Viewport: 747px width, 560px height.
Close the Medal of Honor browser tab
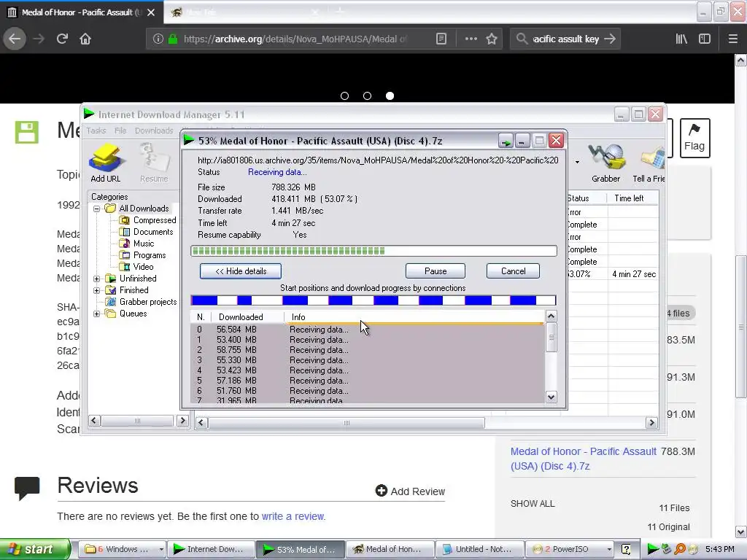150,12
